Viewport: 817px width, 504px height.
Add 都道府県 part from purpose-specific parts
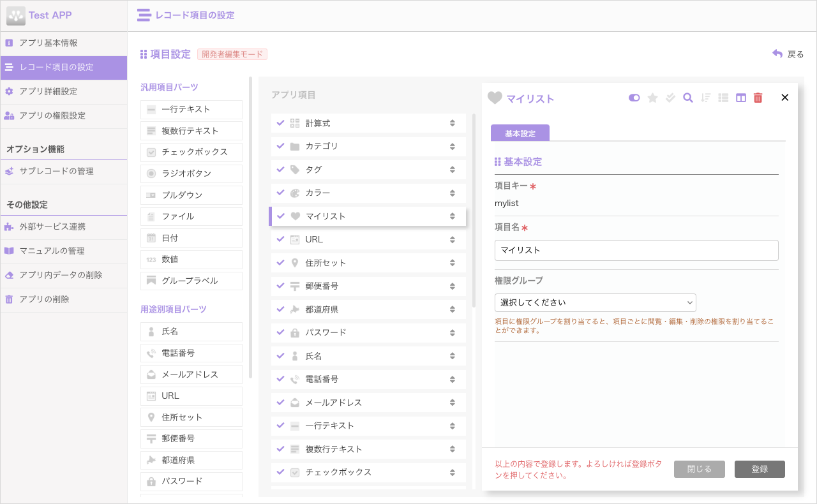(191, 460)
